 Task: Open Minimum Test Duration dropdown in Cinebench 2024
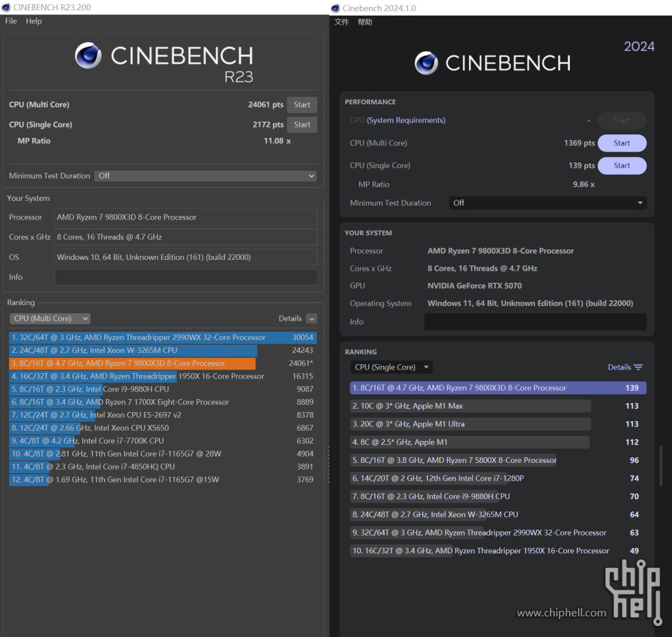[x=547, y=203]
